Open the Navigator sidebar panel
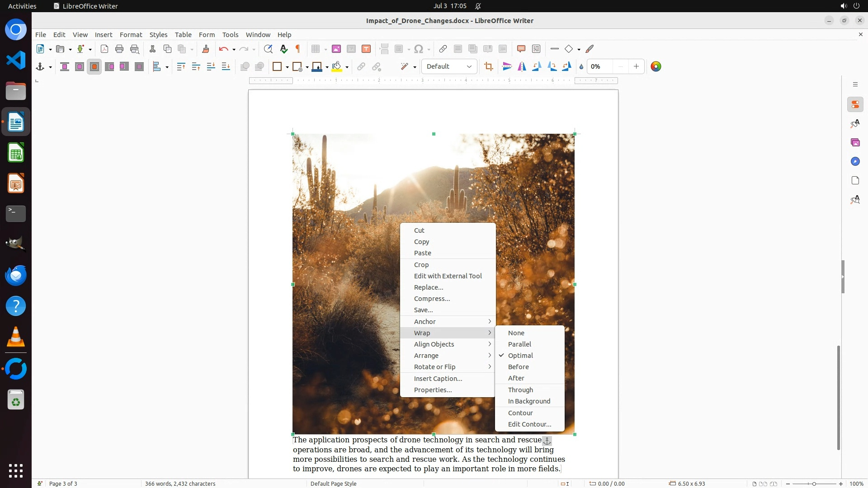The width and height of the screenshot is (868, 488). (x=855, y=161)
